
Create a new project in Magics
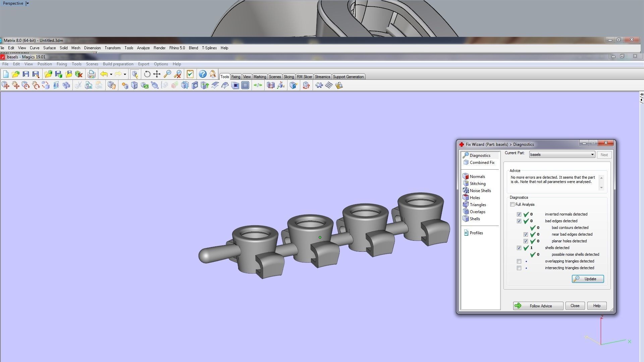(x=6, y=74)
